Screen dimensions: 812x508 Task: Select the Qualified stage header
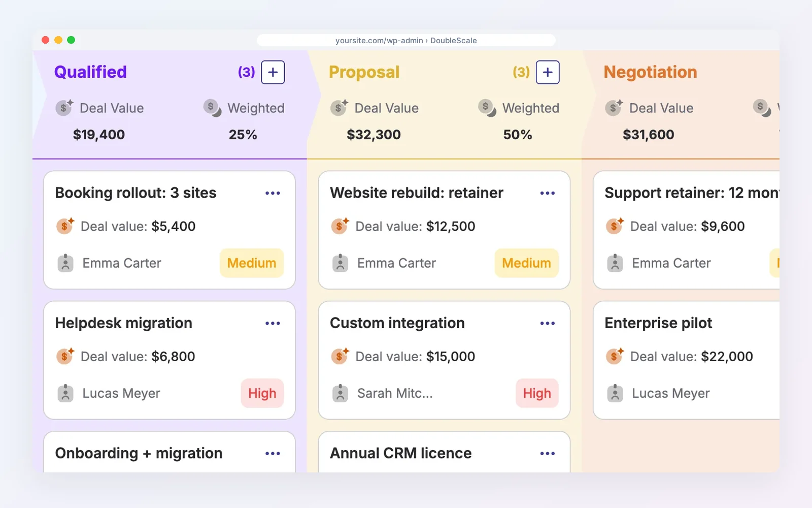(x=90, y=72)
